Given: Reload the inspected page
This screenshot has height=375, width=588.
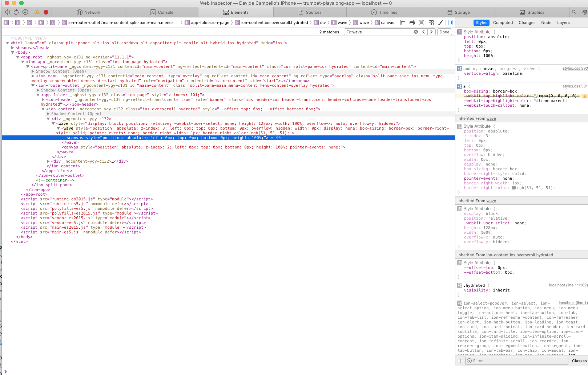Looking at the screenshot, I should click(x=16, y=12).
